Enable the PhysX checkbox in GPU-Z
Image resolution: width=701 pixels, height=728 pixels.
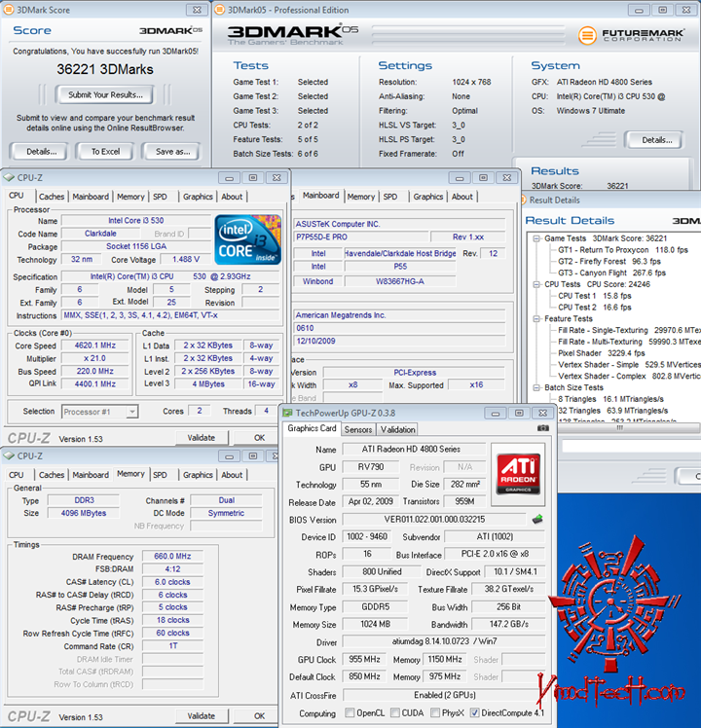coord(435,712)
